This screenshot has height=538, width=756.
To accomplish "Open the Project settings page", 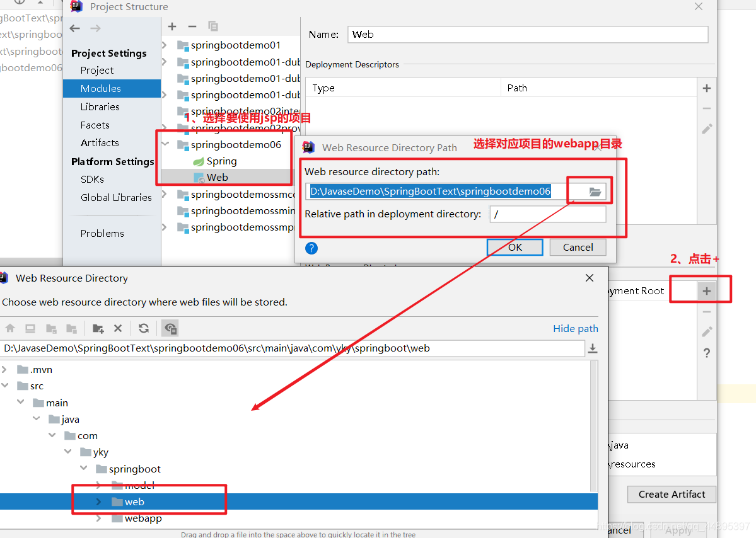I will 97,71.
